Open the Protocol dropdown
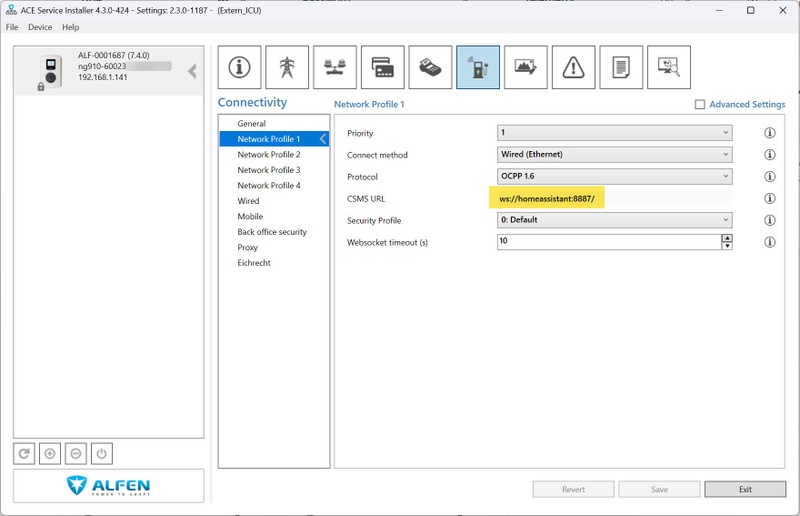The height and width of the screenshot is (516, 800). coord(615,177)
